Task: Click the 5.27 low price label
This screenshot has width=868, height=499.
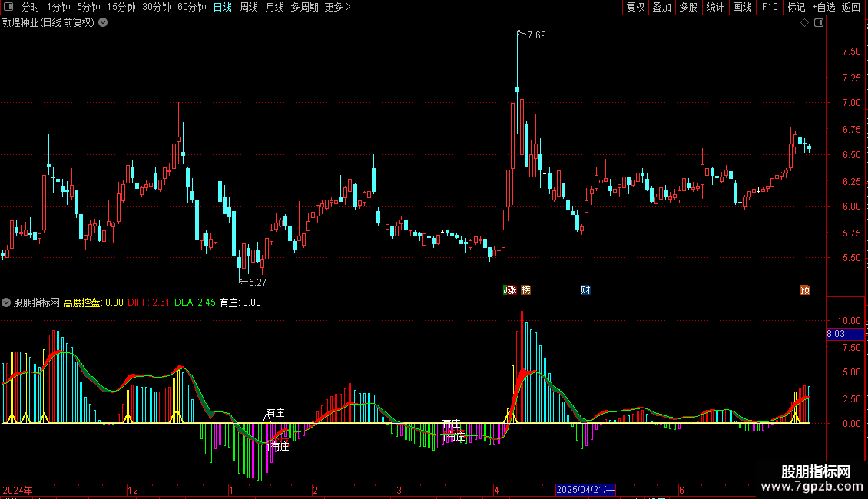Action: (x=257, y=283)
